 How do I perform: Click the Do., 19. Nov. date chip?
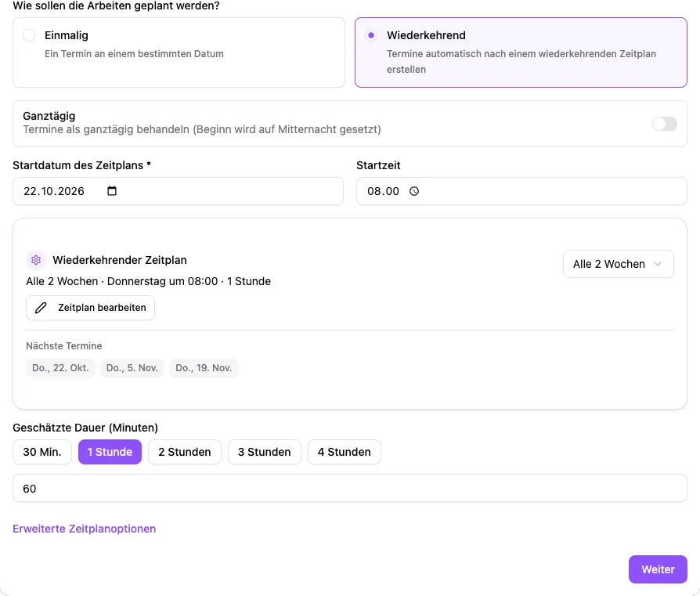tap(204, 368)
